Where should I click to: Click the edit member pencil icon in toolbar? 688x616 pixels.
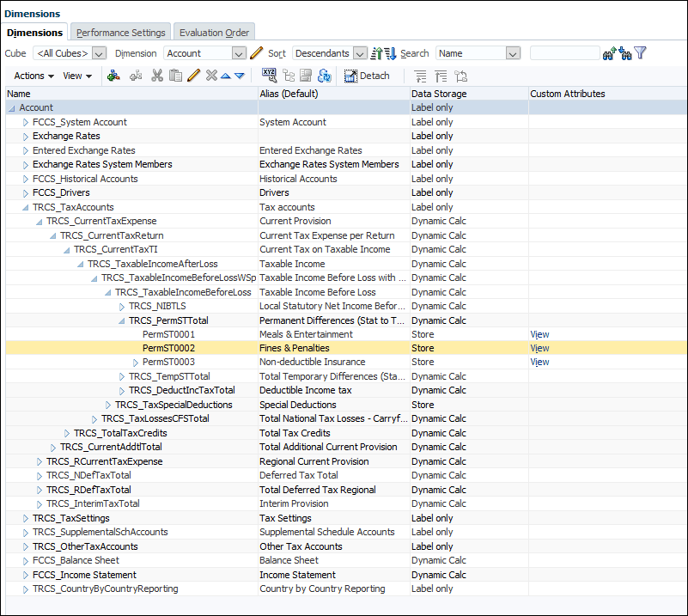[193, 76]
